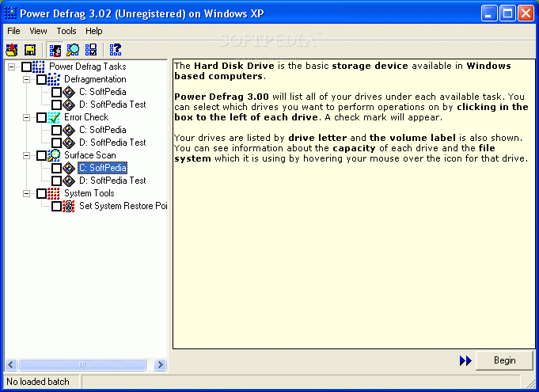Select 'C: SoftPedia' label under Error Check
Screen dimensions: 539x392
[x=102, y=130]
